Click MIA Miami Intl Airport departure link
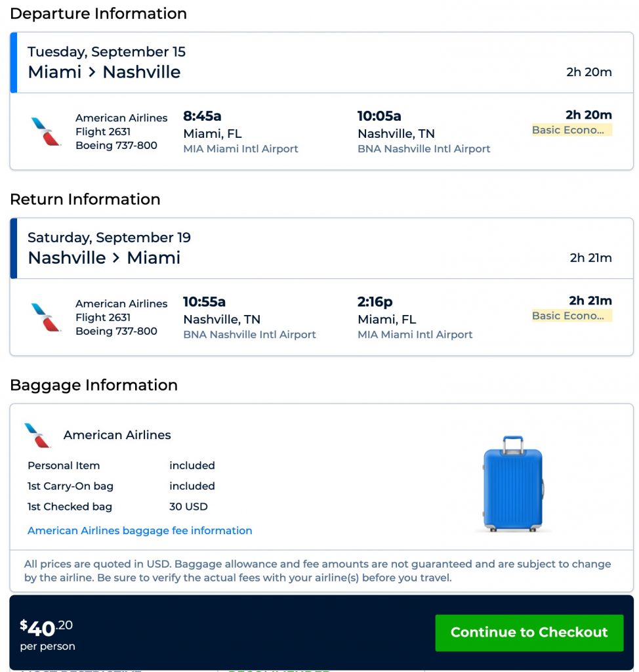The height and width of the screenshot is (672, 639). tap(241, 149)
